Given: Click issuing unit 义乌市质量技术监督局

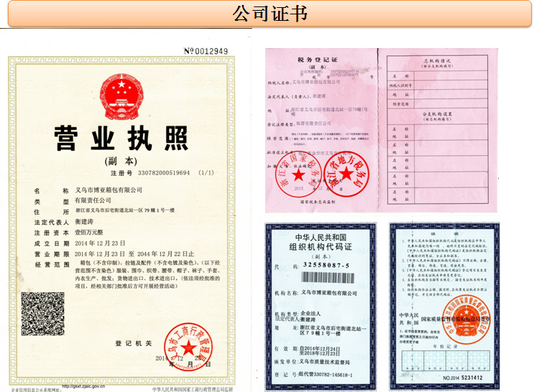Looking at the screenshot, I should tap(325, 362).
